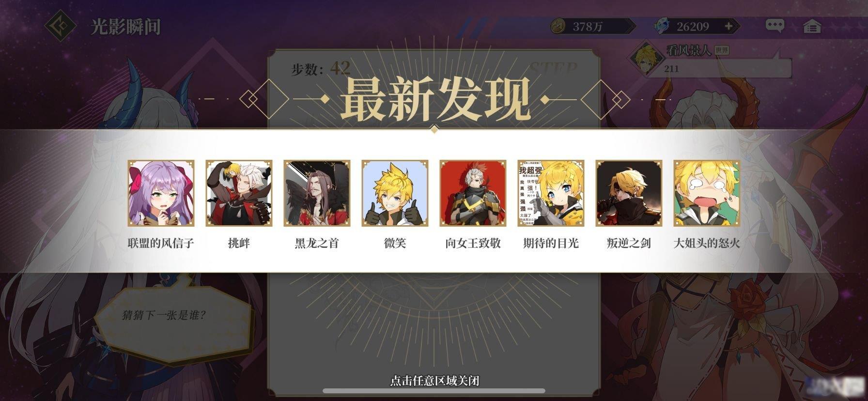The width and height of the screenshot is (868, 401).
Task: Open the 大姐头的怒火 crying portrait
Action: [x=707, y=193]
